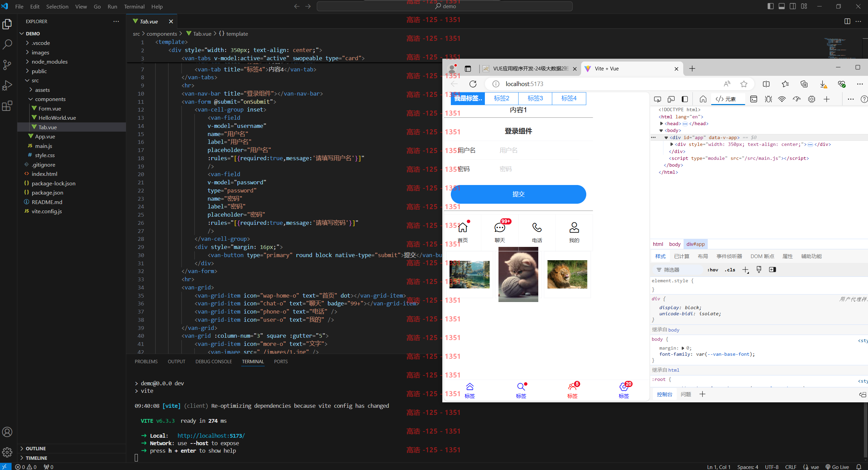Click the kitten image thumbnail
The image size is (868, 470).
pyautogui.click(x=518, y=274)
